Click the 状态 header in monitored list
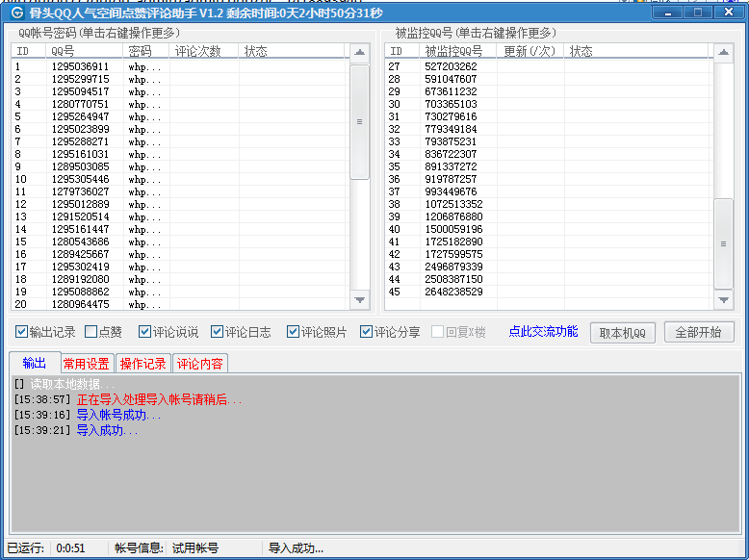Image resolution: width=749 pixels, height=560 pixels. point(636,51)
